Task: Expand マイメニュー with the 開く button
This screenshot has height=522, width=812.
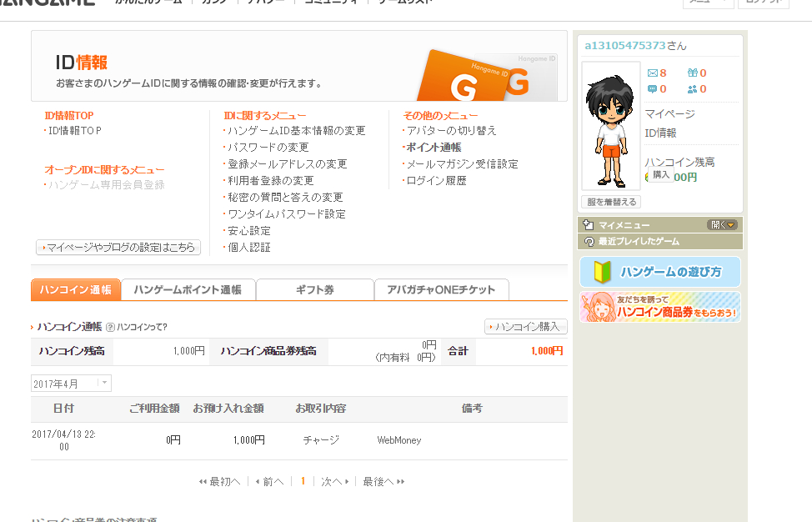Action: [722, 225]
